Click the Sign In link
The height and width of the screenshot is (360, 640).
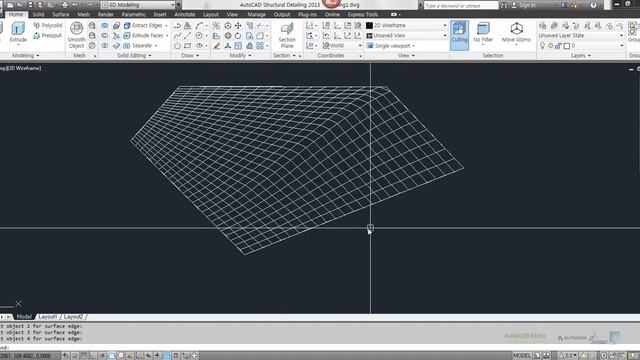point(527,5)
